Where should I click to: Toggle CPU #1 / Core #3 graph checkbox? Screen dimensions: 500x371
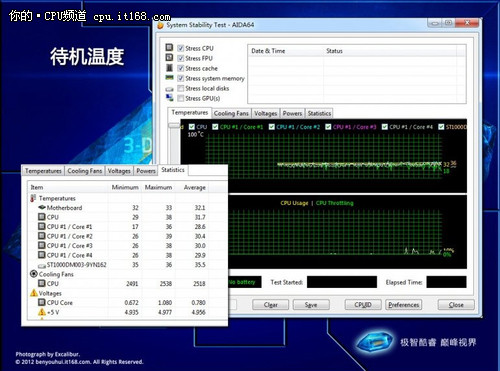point(328,127)
